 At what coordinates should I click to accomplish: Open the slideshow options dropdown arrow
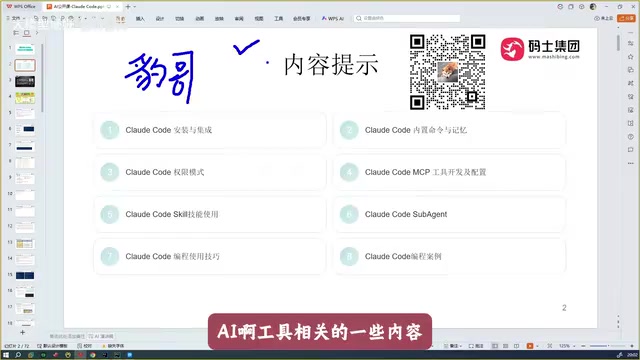point(537,346)
